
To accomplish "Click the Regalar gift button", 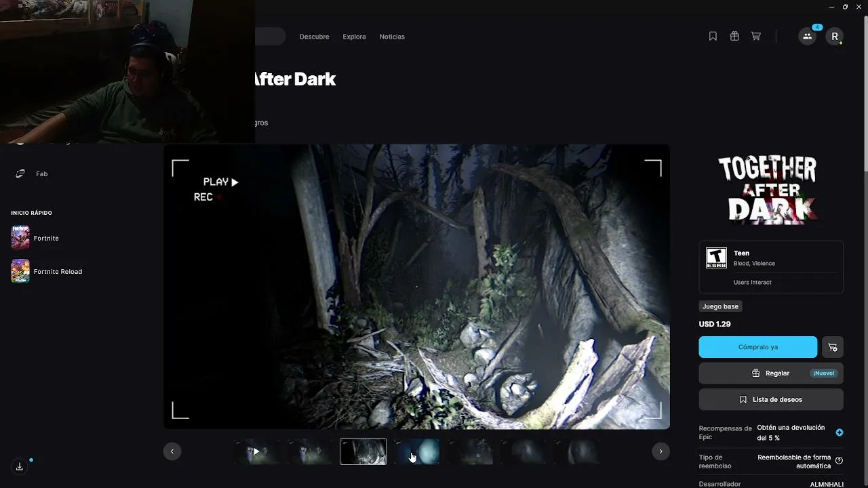I will [771, 373].
